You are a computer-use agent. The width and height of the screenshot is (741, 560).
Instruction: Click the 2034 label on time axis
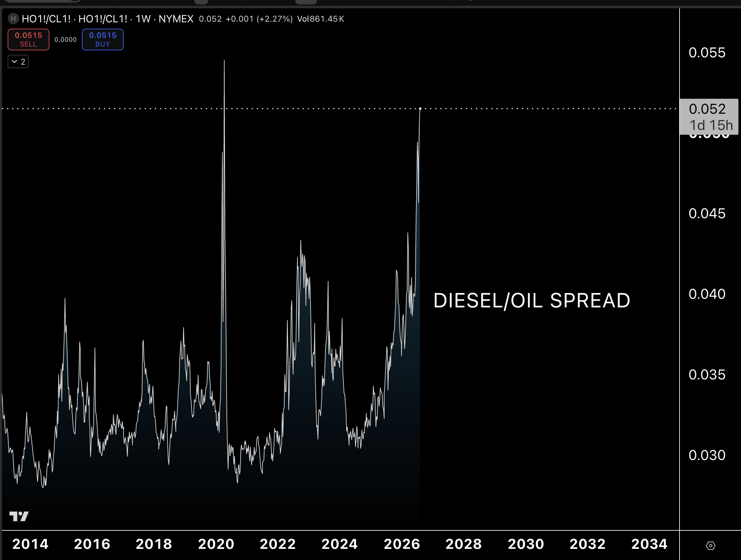649,544
